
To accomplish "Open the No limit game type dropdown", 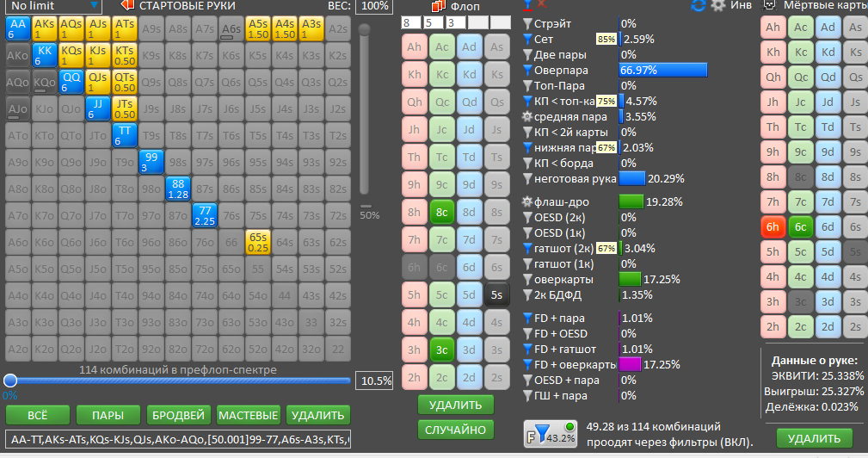I will pos(52,6).
